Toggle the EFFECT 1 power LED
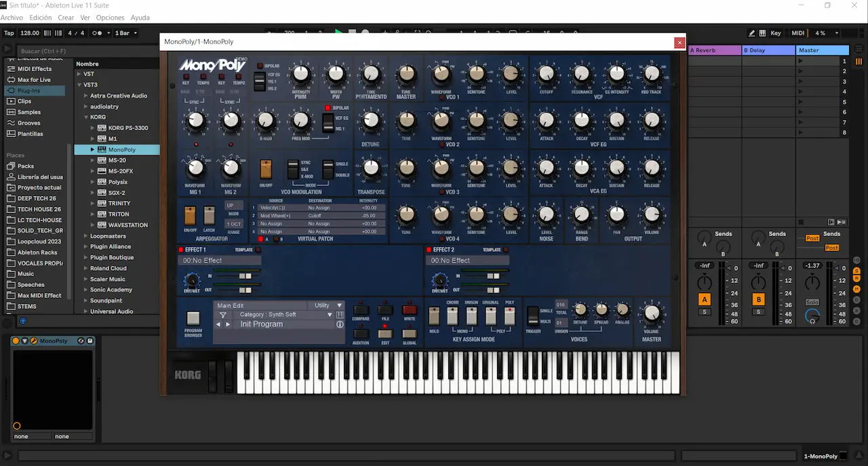Image resolution: width=868 pixels, height=466 pixels. 181,250
